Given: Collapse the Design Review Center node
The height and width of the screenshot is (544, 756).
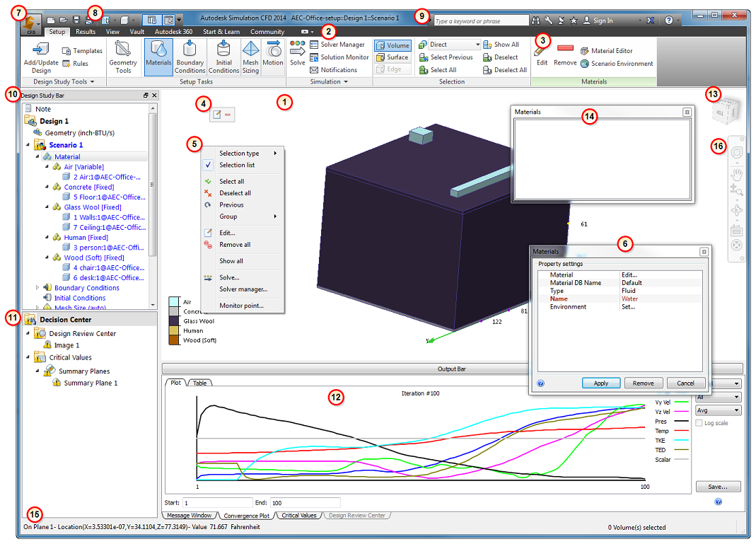Looking at the screenshot, I should point(28,333).
